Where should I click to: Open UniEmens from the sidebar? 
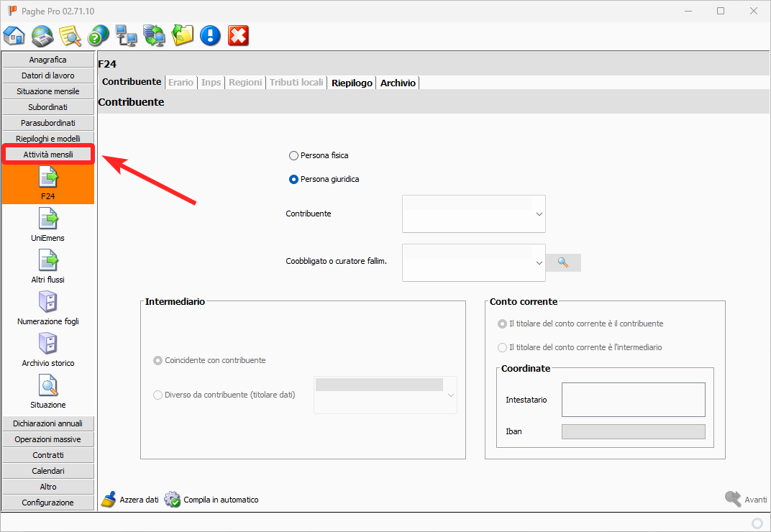48,225
